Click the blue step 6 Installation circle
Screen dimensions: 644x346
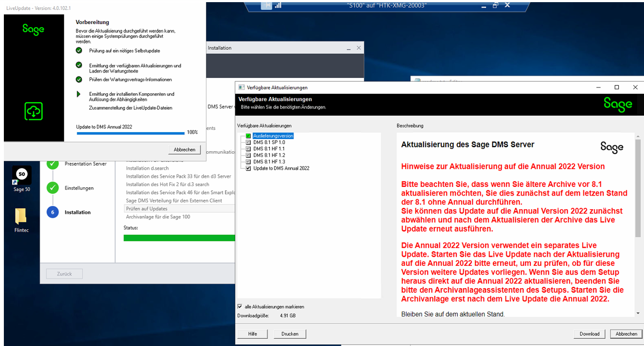[52, 212]
